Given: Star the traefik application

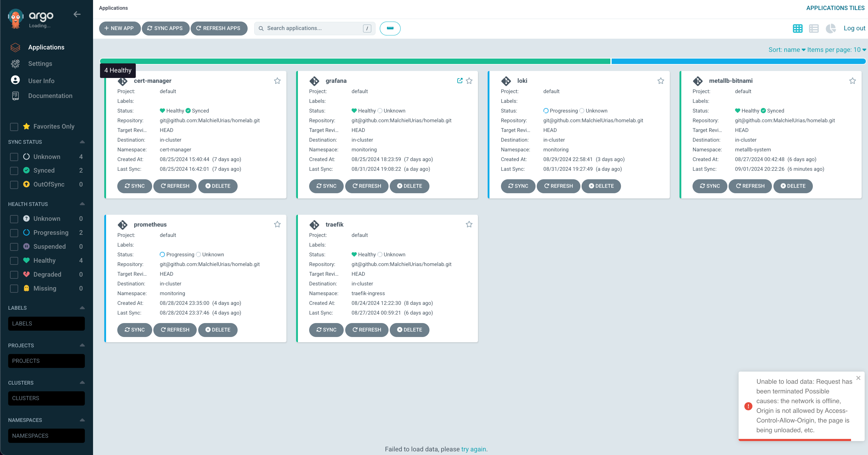Looking at the screenshot, I should (469, 224).
